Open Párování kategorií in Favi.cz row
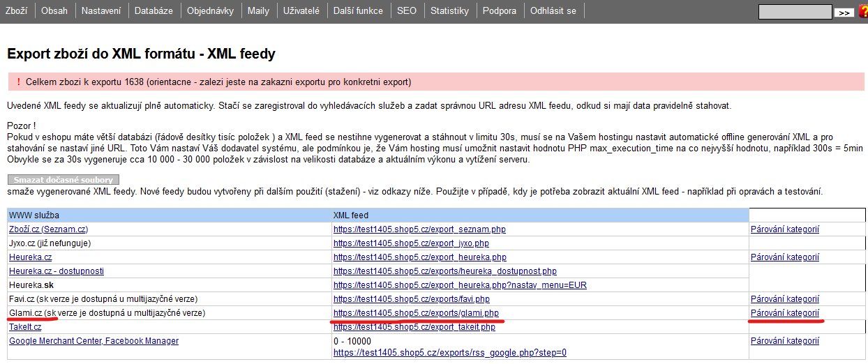The height and width of the screenshot is (364, 868). 785,299
